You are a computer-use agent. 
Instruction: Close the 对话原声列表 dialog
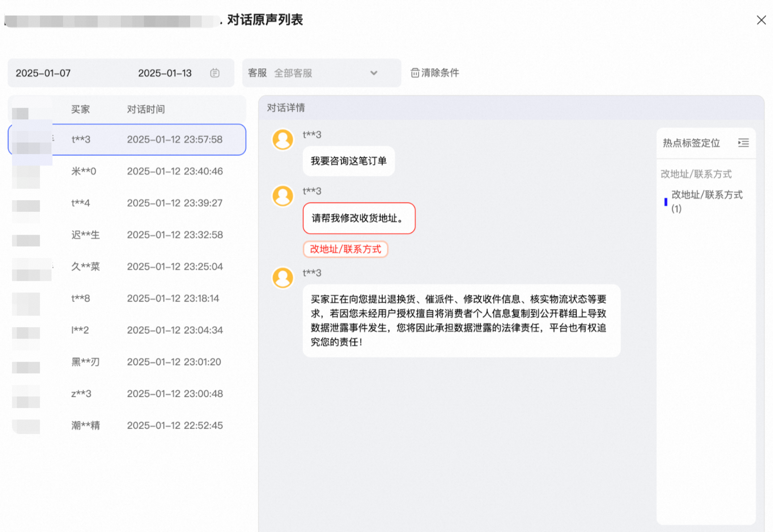761,20
